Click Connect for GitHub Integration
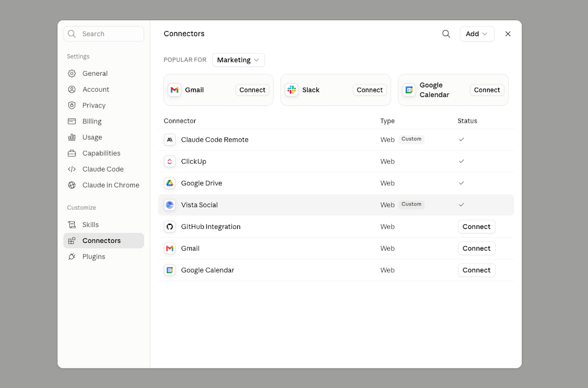The image size is (588, 388). coord(476,227)
